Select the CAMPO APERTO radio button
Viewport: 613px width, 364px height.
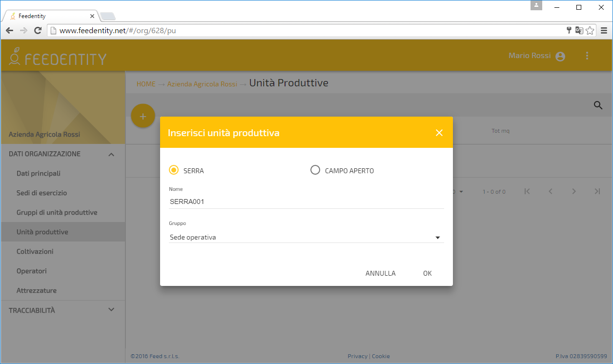[x=315, y=170]
